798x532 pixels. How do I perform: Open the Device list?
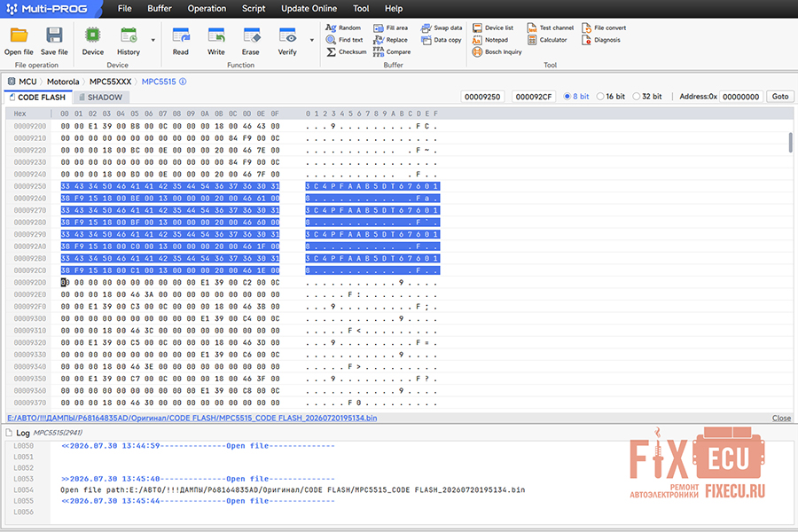click(x=493, y=27)
